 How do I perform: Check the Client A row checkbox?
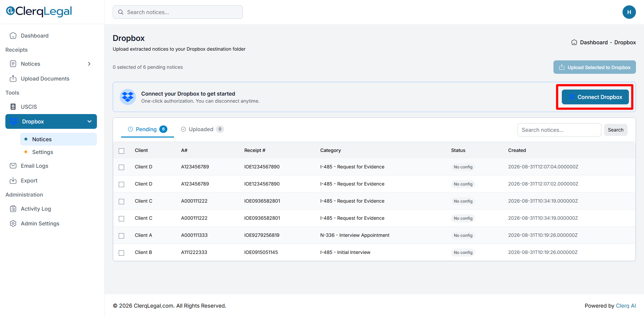click(x=121, y=236)
